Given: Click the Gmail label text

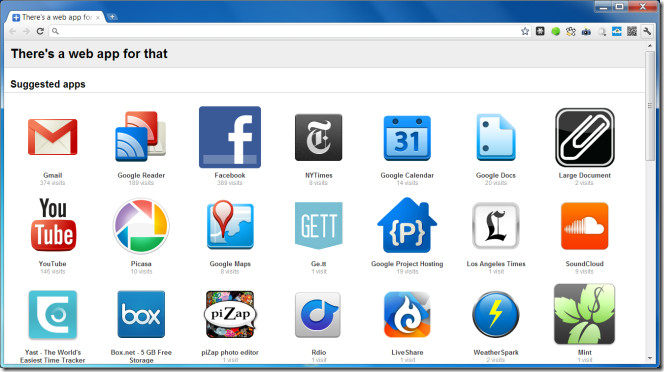Looking at the screenshot, I should pyautogui.click(x=53, y=175).
